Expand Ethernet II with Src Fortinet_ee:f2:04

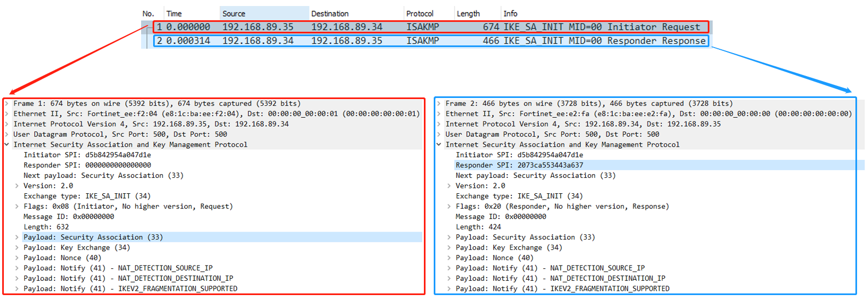click(7, 114)
